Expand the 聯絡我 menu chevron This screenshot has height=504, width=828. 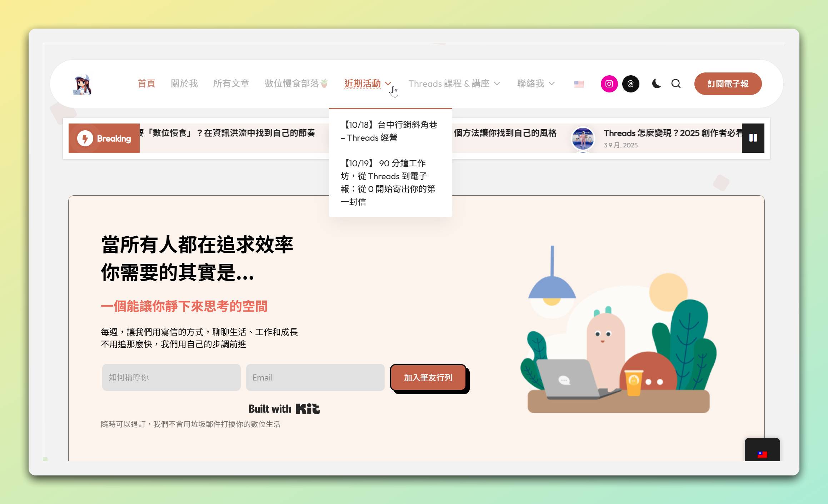click(552, 84)
